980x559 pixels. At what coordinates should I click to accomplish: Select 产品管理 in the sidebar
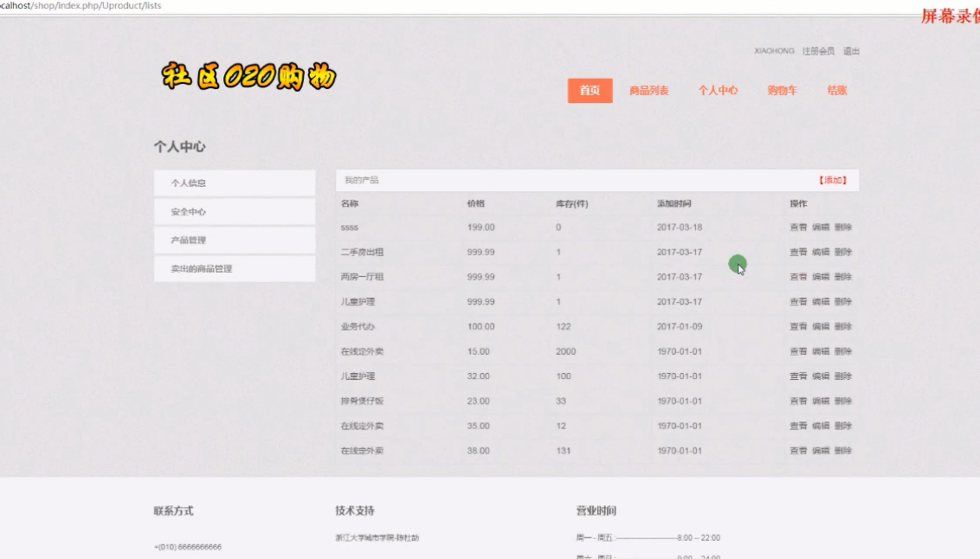[x=235, y=240]
